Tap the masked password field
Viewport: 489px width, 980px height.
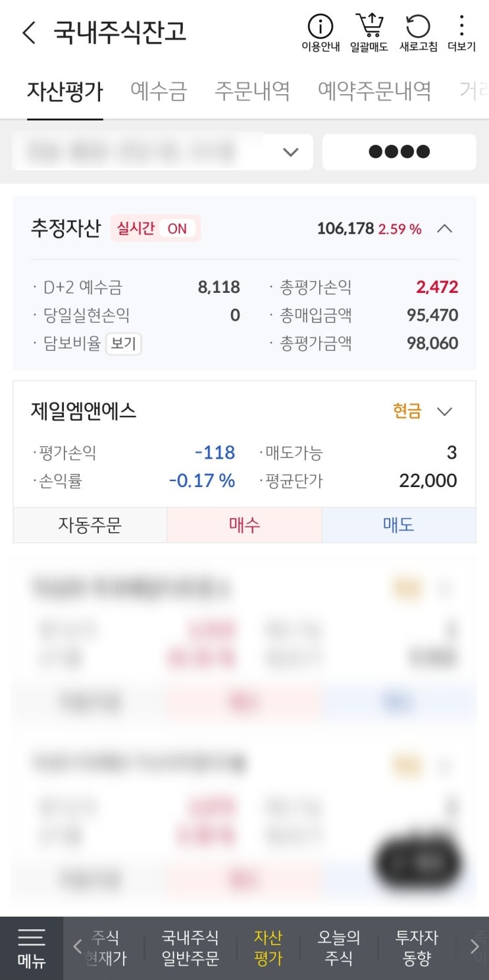tap(399, 152)
